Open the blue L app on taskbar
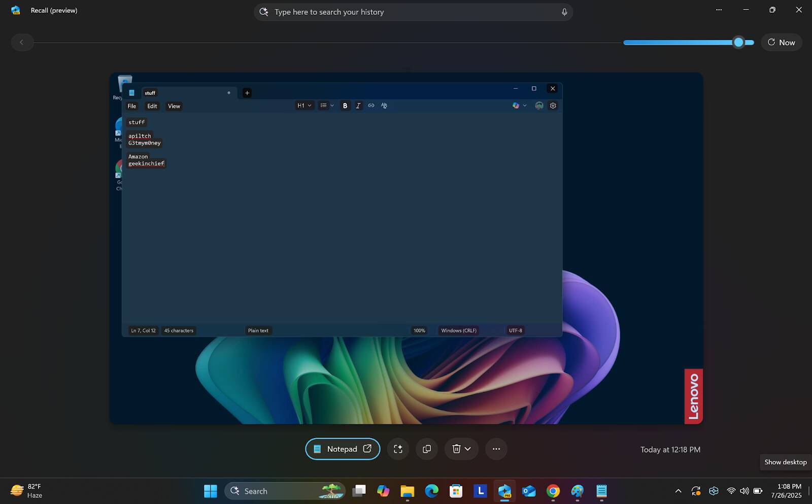 (x=480, y=491)
